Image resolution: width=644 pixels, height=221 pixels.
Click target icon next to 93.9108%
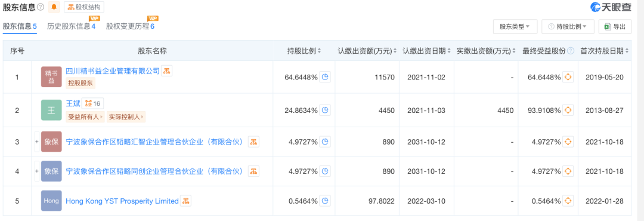coord(568,110)
